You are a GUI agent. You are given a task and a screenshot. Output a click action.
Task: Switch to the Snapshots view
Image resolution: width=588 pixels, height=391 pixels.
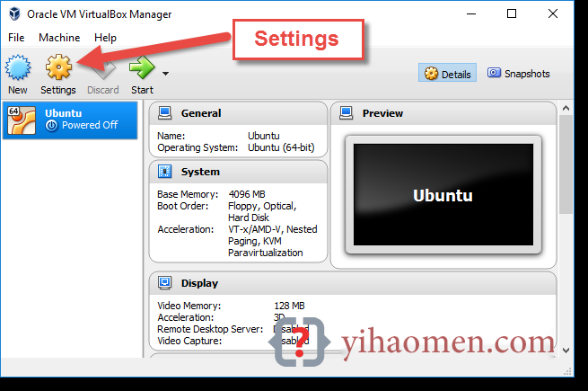pos(519,73)
